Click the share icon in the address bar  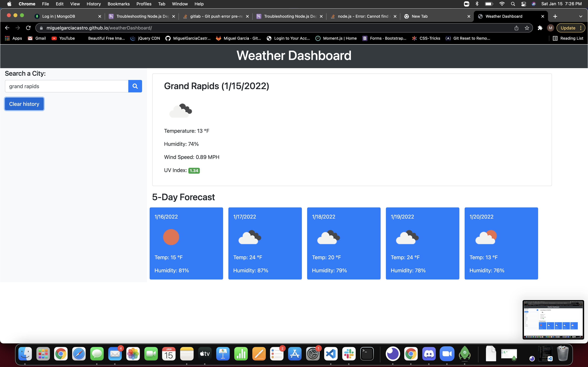(x=517, y=28)
